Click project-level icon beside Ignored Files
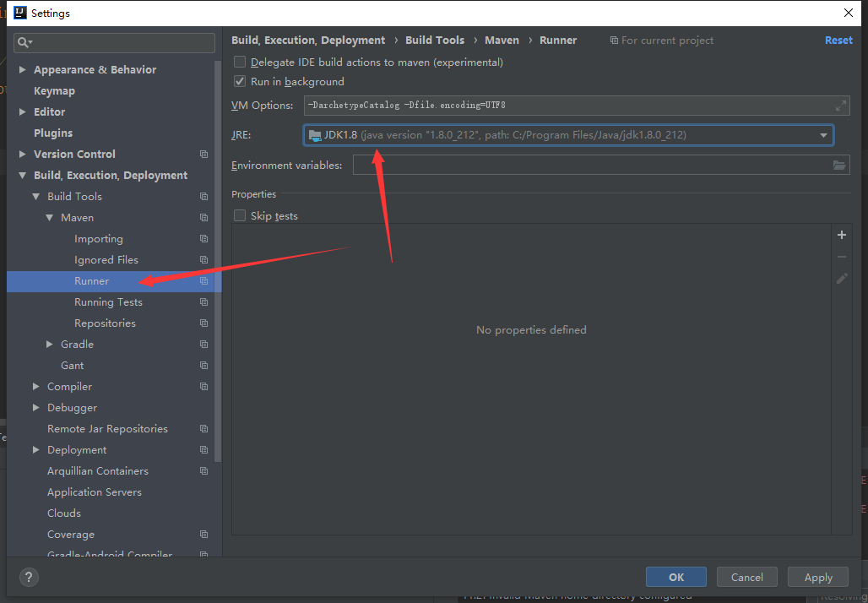868x603 pixels. (203, 259)
